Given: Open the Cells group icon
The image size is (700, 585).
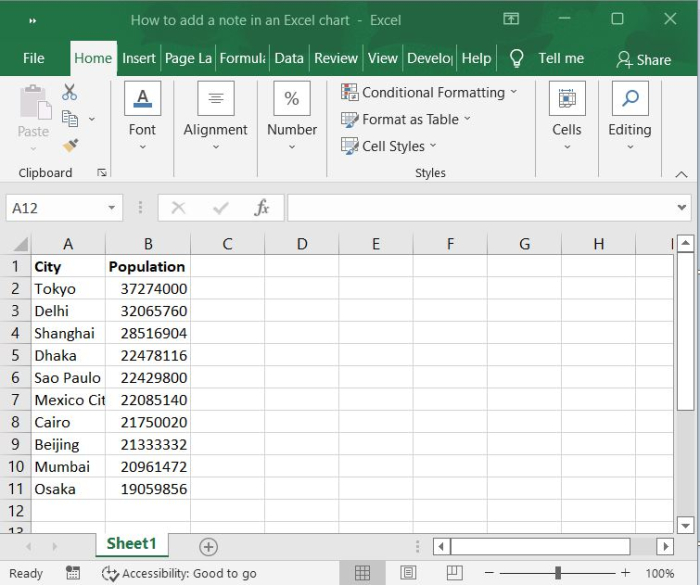Looking at the screenshot, I should (x=567, y=98).
